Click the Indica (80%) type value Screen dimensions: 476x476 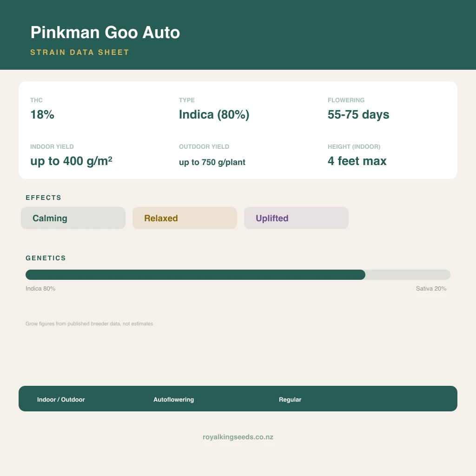214,114
